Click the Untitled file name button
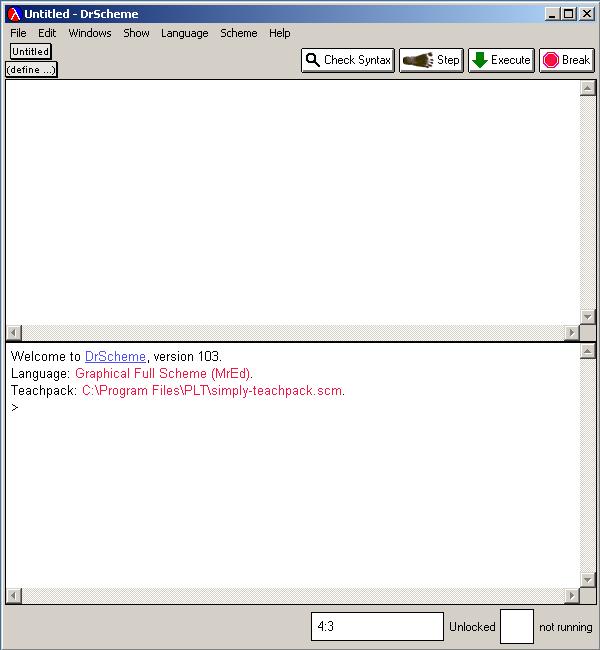This screenshot has width=600, height=650. tap(30, 51)
